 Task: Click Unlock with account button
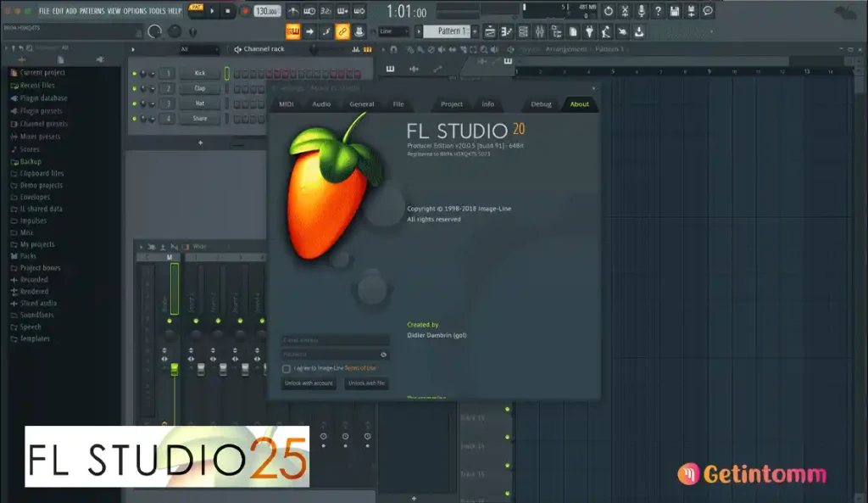pos(309,383)
